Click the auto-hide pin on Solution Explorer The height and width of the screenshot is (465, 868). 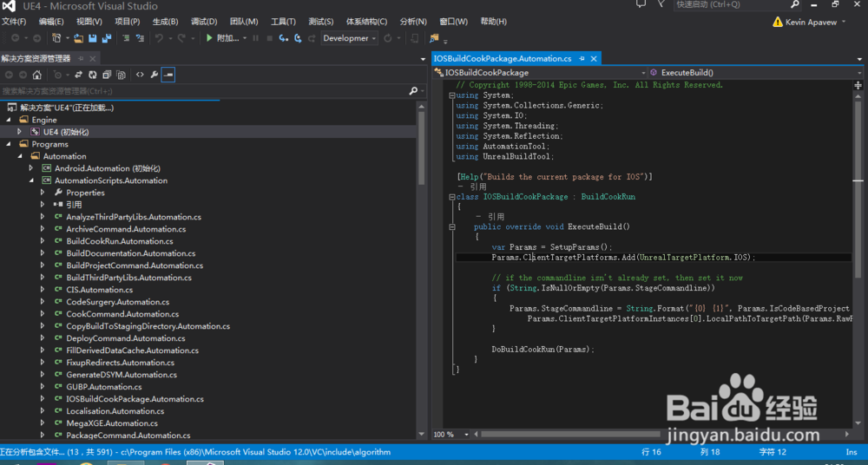tap(81, 59)
